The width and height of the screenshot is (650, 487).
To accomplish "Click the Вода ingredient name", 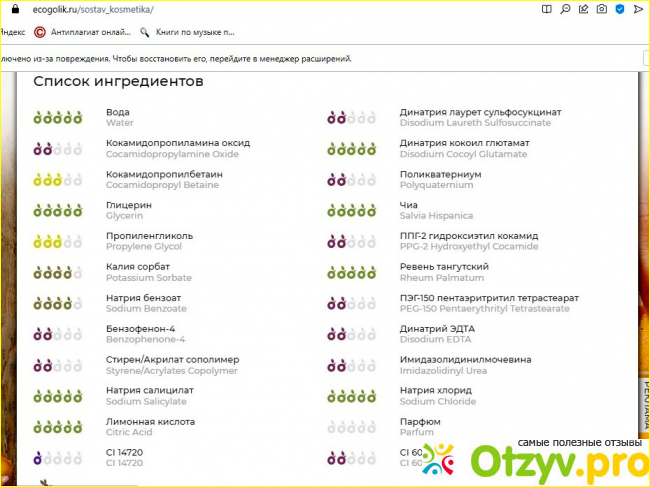I will (x=118, y=112).
